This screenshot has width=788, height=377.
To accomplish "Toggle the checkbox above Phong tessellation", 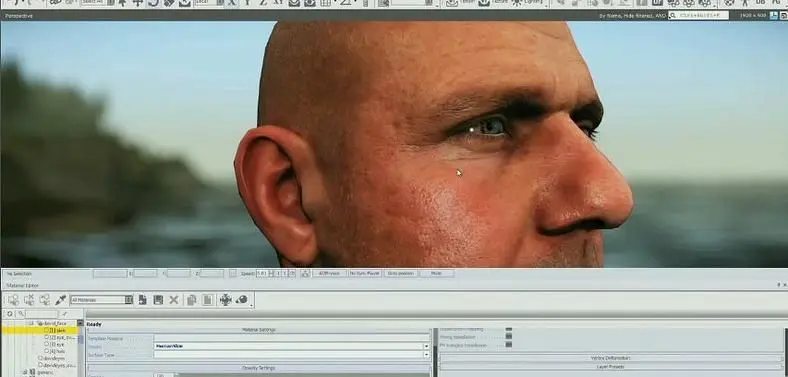I will (x=509, y=329).
